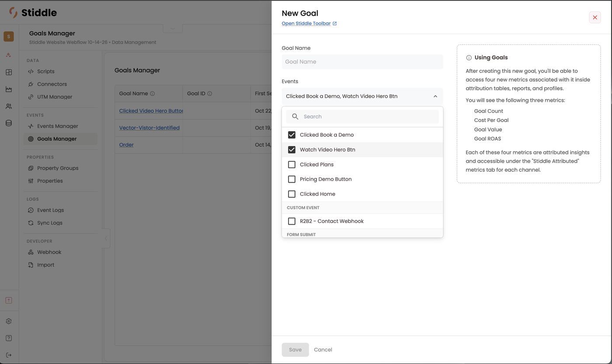This screenshot has width=612, height=364.
Task: Click the Goal Name input field
Action: [x=362, y=62]
